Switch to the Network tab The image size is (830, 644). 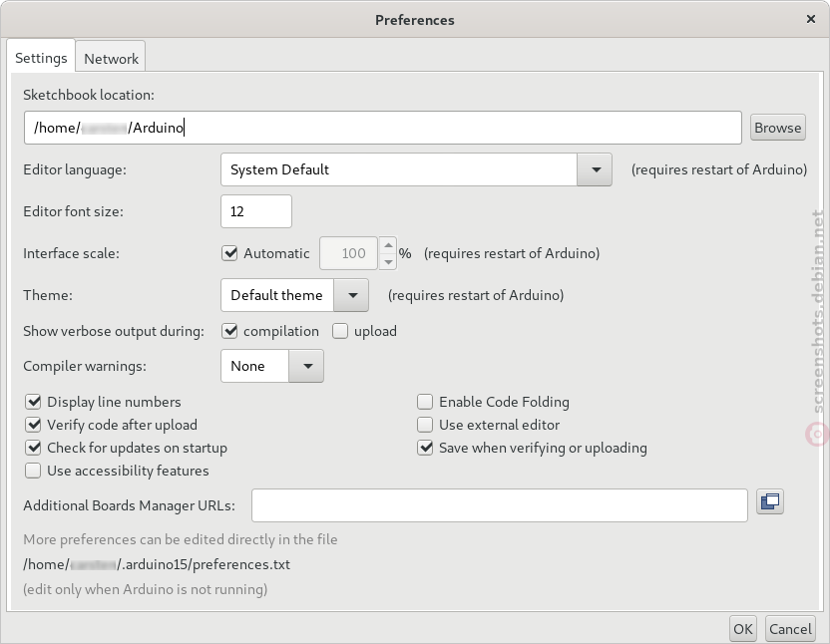click(x=111, y=58)
